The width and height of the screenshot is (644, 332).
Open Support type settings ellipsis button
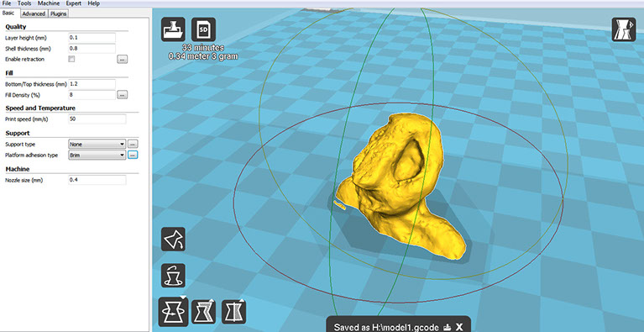[133, 145]
